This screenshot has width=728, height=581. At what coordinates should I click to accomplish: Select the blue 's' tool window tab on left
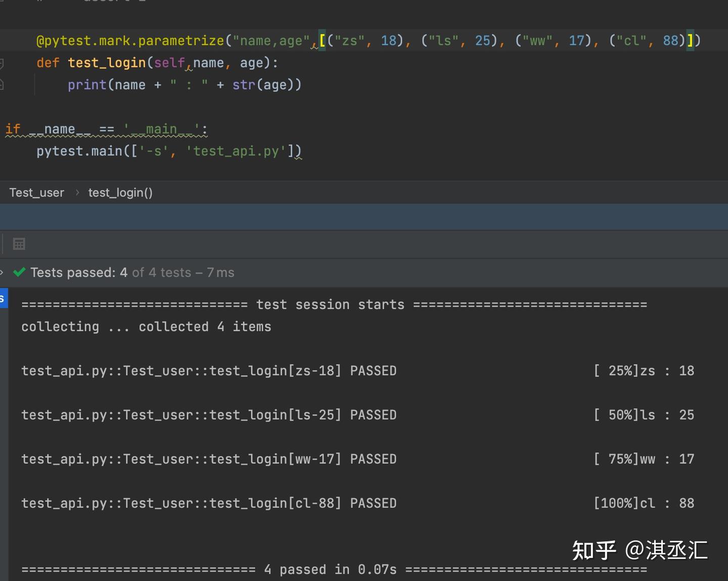pos(4,298)
